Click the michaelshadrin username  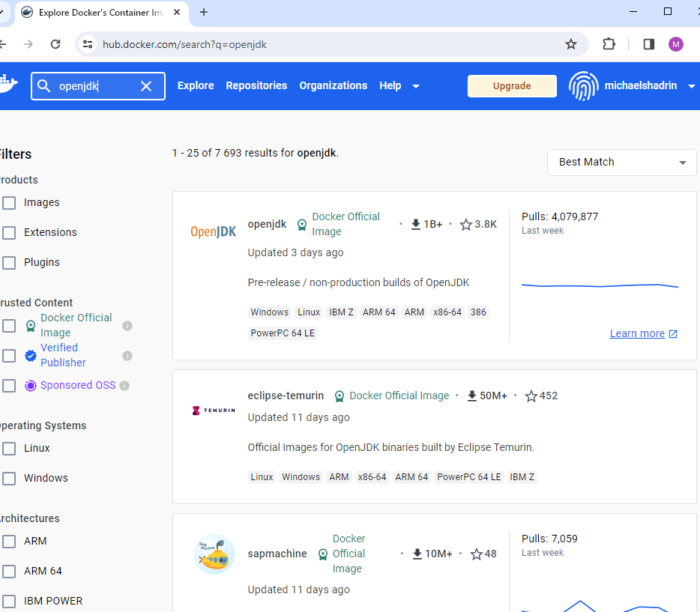[640, 85]
